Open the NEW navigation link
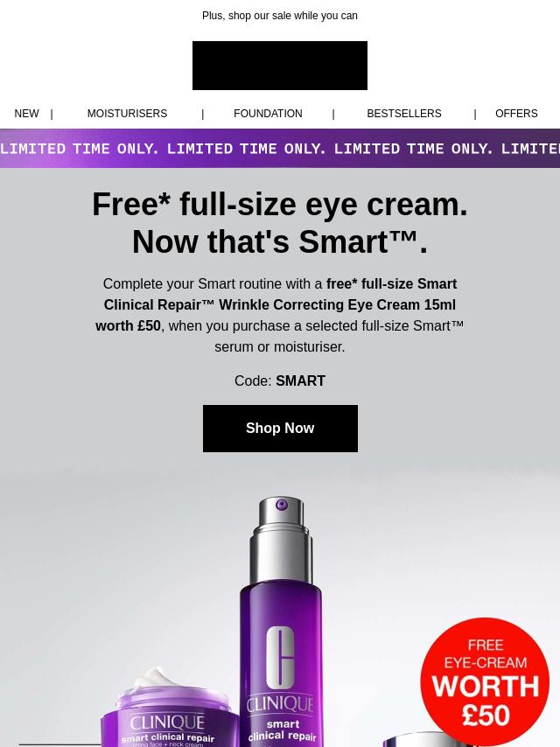This screenshot has width=560, height=747. [x=27, y=114]
